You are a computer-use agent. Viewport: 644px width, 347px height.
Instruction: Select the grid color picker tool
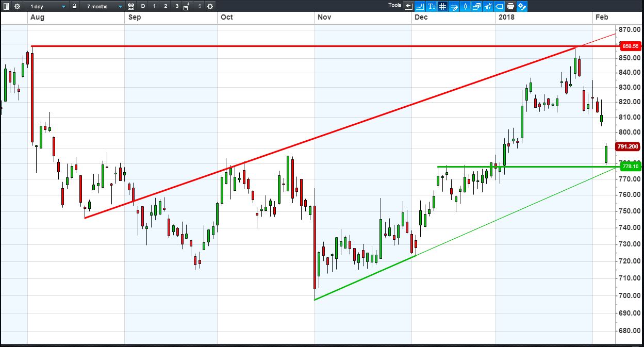click(x=454, y=6)
